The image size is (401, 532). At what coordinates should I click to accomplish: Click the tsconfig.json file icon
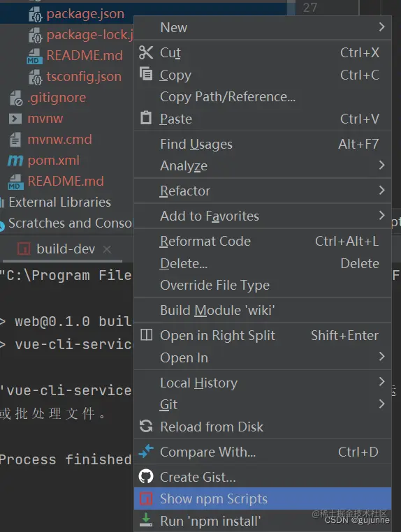pyautogui.click(x=36, y=77)
